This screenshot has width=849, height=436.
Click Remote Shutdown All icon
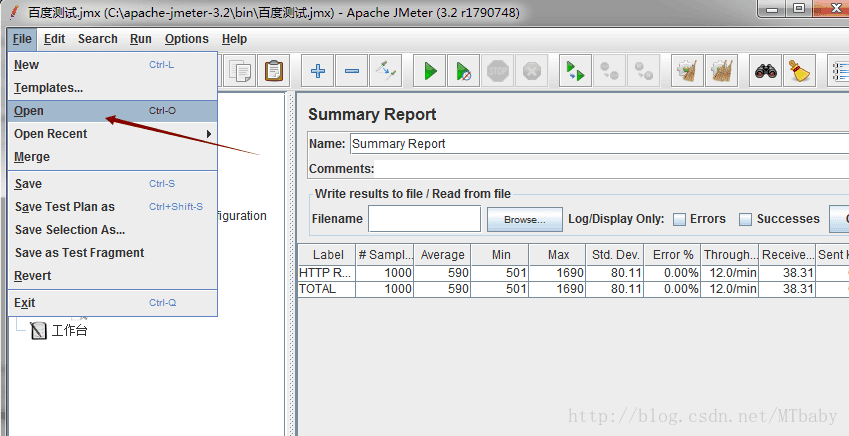tap(644, 71)
